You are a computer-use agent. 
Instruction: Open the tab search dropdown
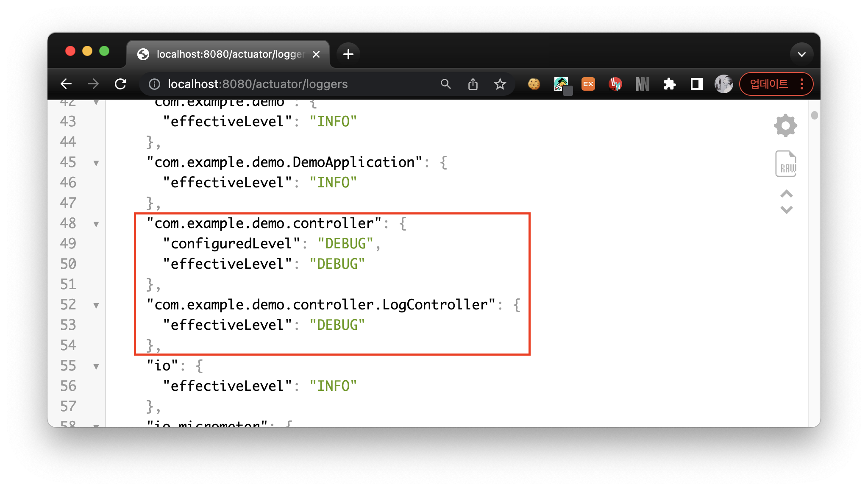pyautogui.click(x=801, y=54)
